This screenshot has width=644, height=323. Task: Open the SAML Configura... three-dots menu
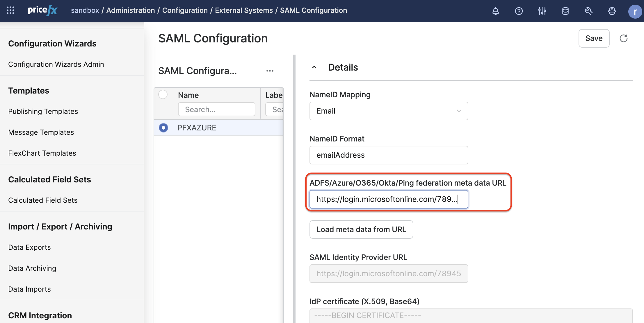coord(270,71)
